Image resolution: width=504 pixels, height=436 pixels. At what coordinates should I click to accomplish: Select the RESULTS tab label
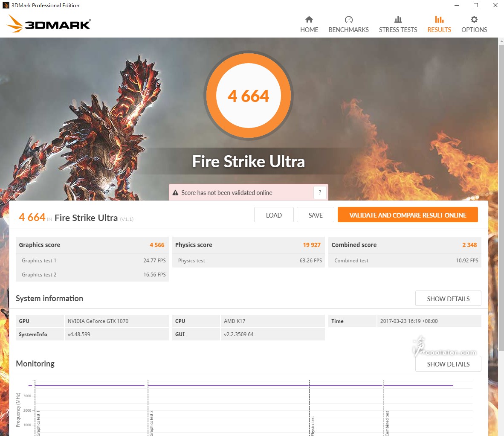[439, 30]
